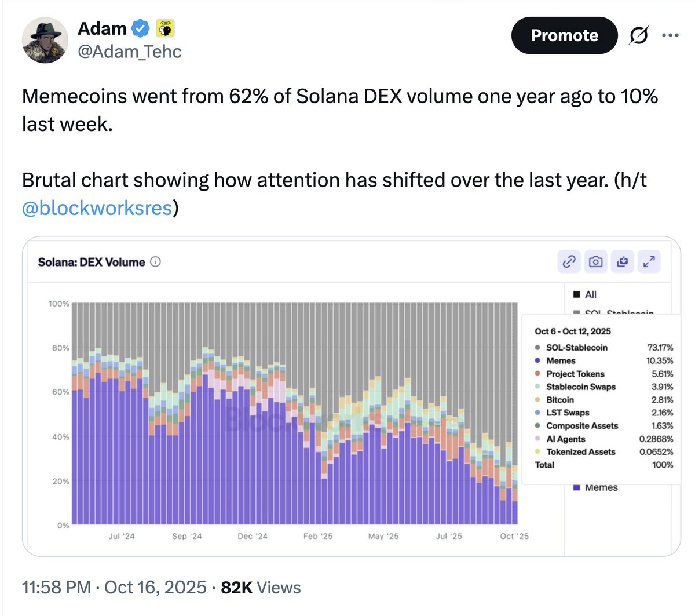Click the @Adam_Tehc handle

point(130,52)
